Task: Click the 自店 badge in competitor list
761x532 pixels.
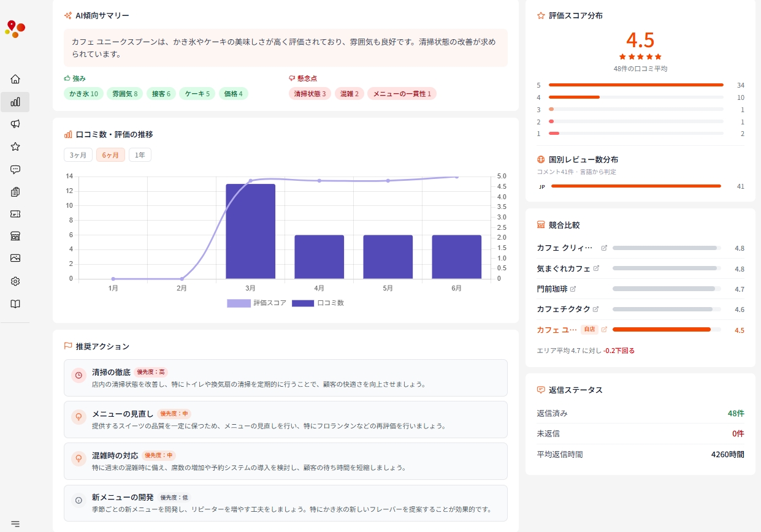Action: click(589, 329)
